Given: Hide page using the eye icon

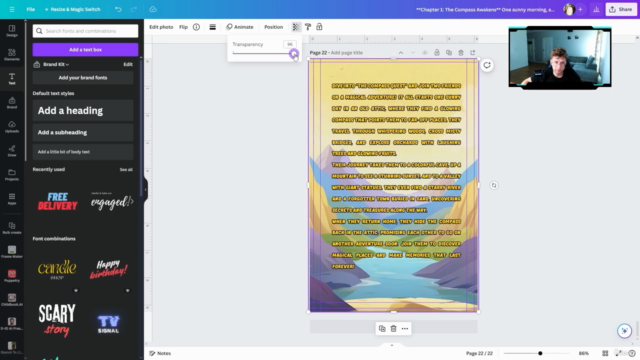Looking at the screenshot, I should [x=425, y=53].
